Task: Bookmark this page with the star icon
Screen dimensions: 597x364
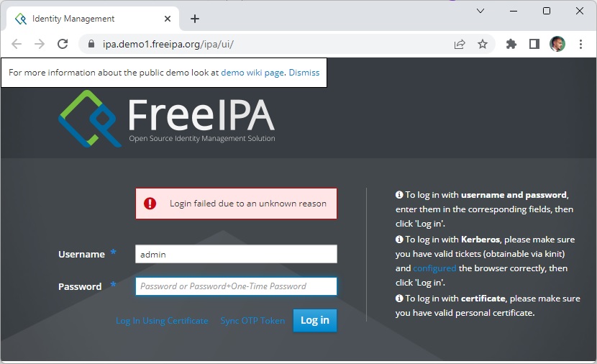Action: pyautogui.click(x=483, y=44)
